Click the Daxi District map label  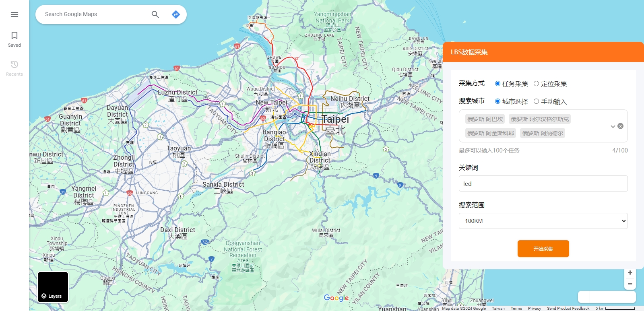tap(178, 233)
